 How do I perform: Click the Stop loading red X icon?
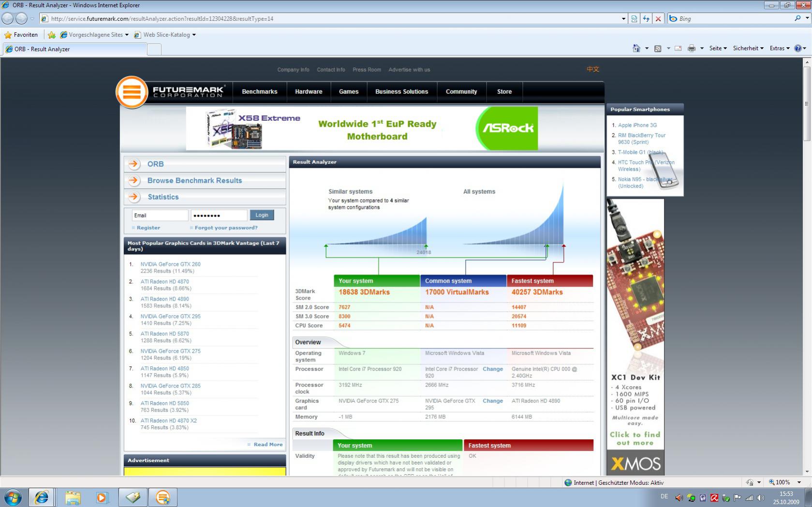[x=658, y=19]
